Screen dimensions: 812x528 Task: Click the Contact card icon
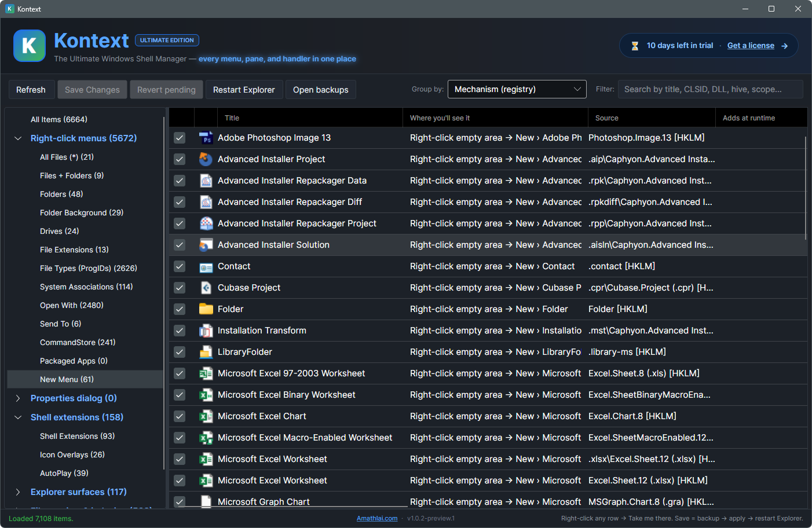[x=206, y=267]
